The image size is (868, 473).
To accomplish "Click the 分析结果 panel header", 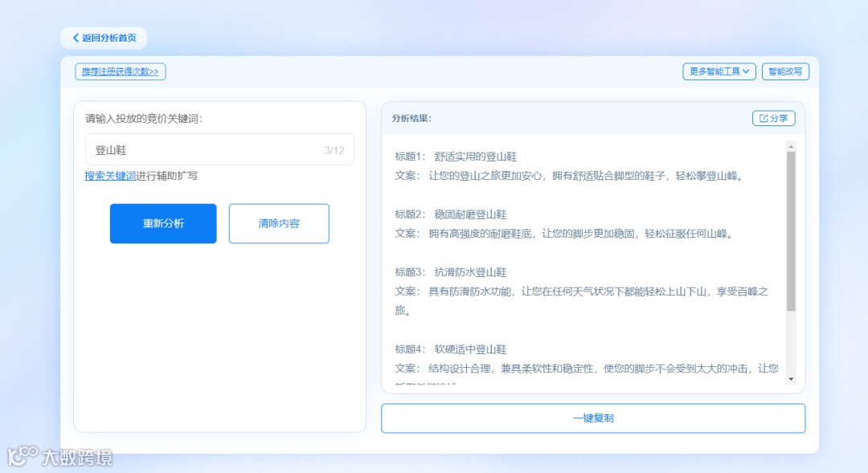I will click(x=410, y=118).
